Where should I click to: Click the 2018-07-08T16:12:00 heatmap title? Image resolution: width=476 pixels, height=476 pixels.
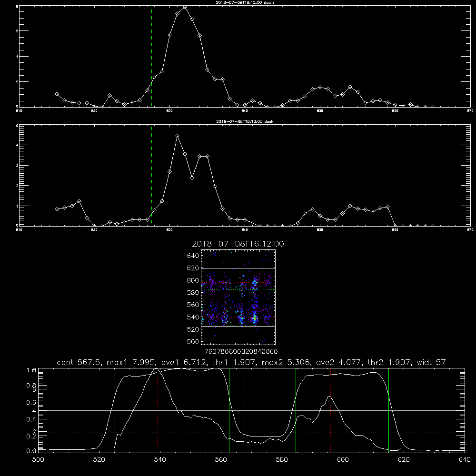click(x=238, y=244)
